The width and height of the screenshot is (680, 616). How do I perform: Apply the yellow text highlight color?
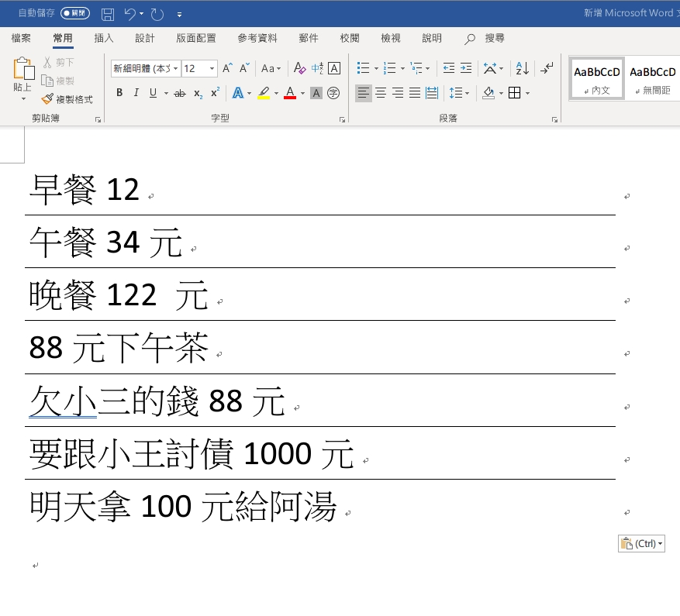[x=263, y=93]
